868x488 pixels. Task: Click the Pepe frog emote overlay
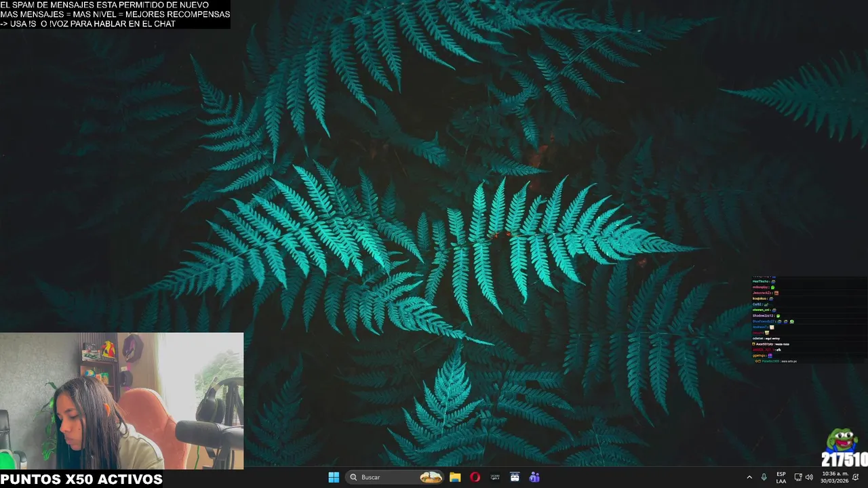[842, 440]
